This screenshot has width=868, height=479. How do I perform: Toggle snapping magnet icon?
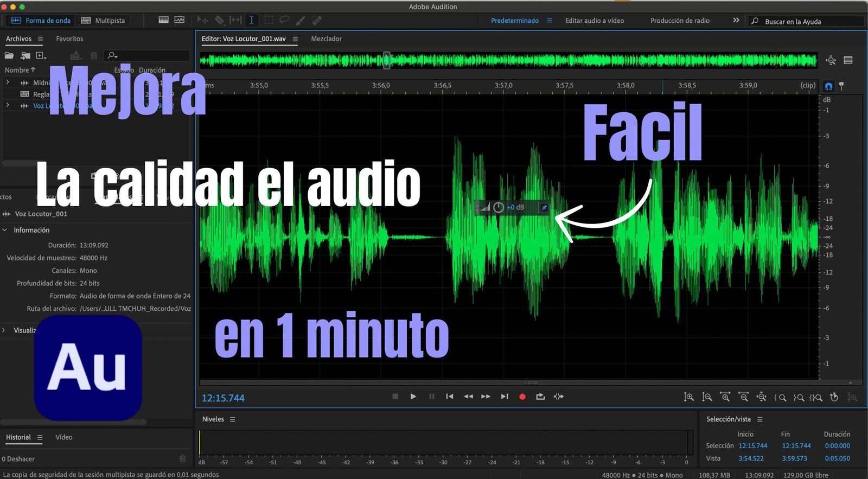(828, 86)
